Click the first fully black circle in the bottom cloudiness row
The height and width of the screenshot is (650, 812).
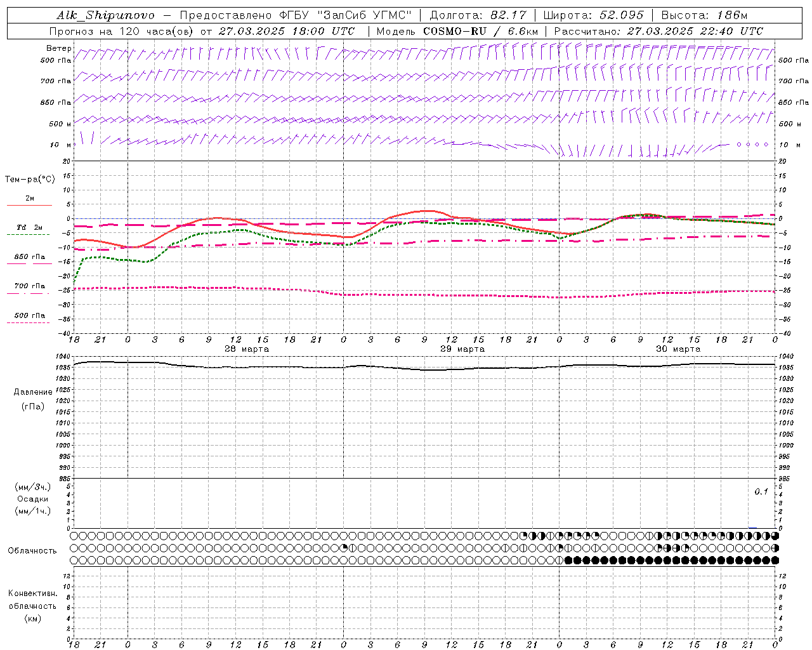point(568,560)
